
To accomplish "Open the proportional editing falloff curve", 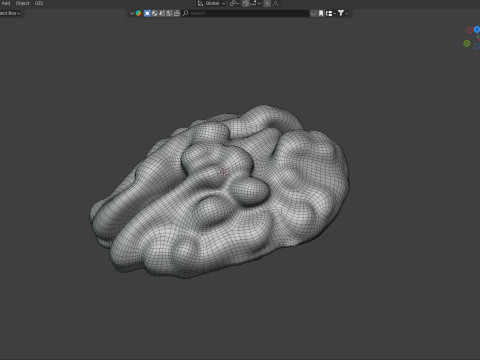I will tap(276, 3).
